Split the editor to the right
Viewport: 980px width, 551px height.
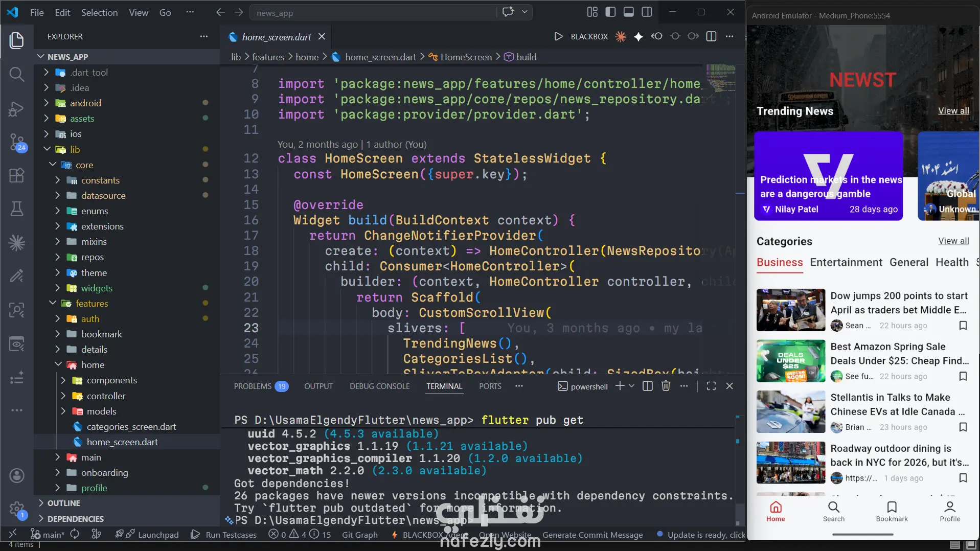coord(711,36)
